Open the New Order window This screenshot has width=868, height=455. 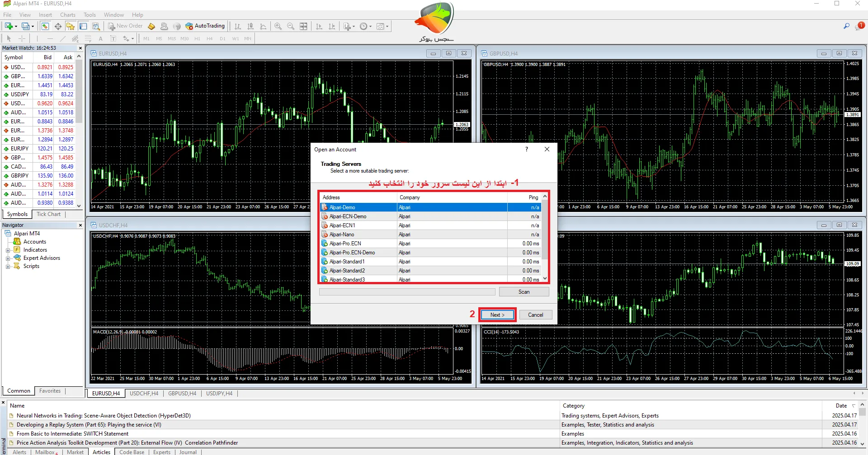[125, 26]
